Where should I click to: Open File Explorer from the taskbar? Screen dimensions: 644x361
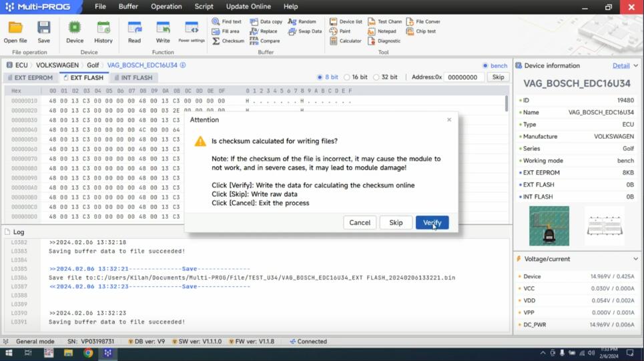[68, 353]
